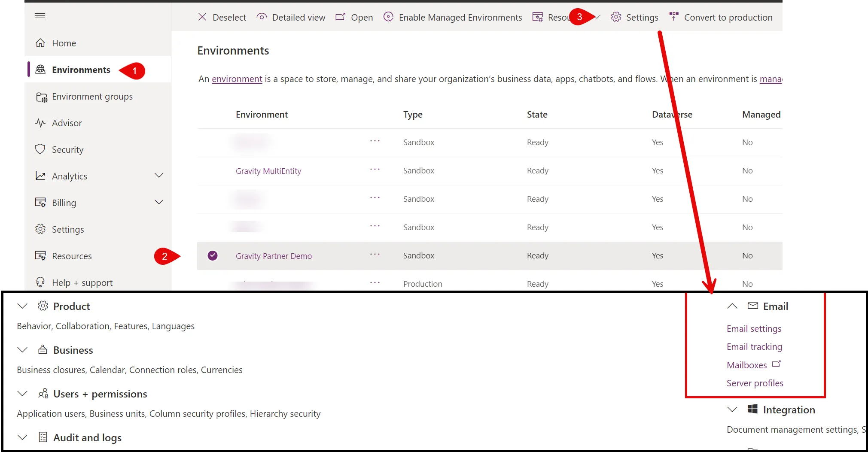Expand the Users + permissions section

point(22,394)
